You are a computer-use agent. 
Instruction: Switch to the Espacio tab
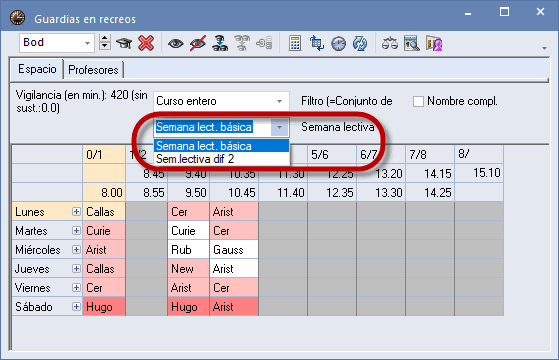pyautogui.click(x=37, y=69)
